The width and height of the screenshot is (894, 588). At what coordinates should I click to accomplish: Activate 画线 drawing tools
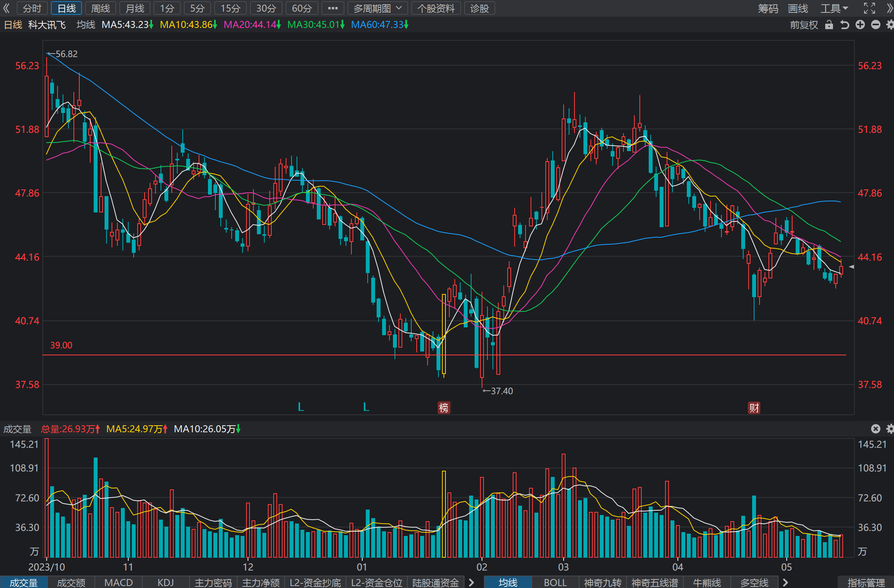(x=798, y=8)
